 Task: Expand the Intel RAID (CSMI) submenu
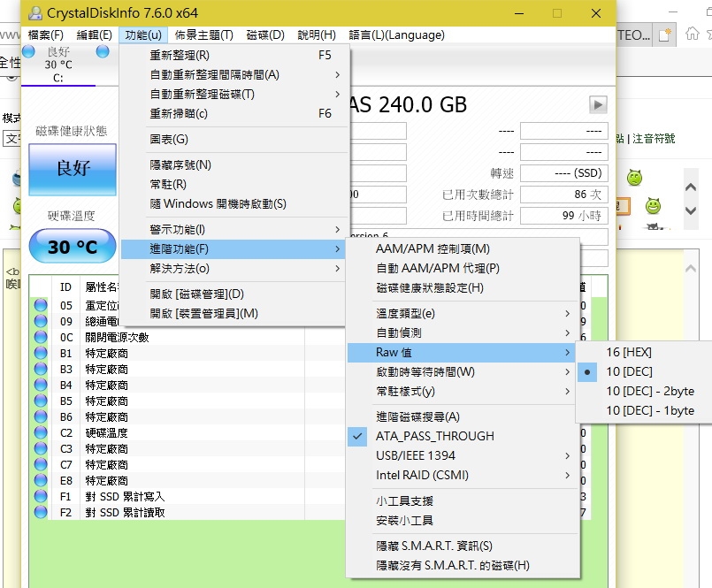tap(463, 475)
